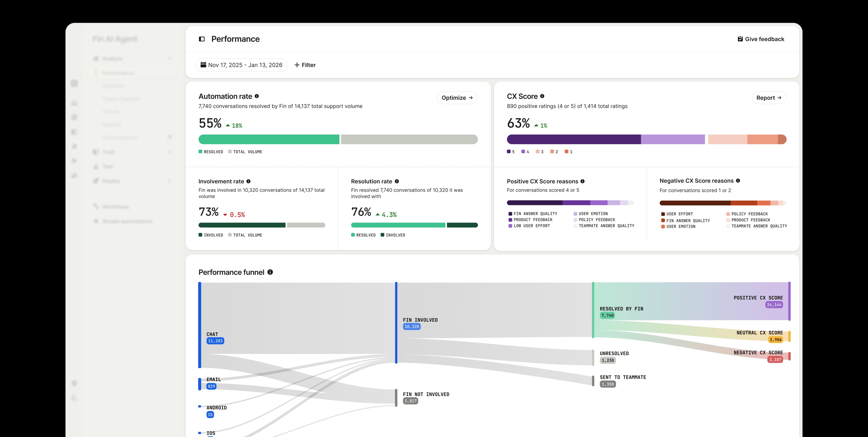This screenshot has width=868, height=437.
Task: Toggle the USER EFFORT legend in Negative reasons
Action: [x=677, y=214]
